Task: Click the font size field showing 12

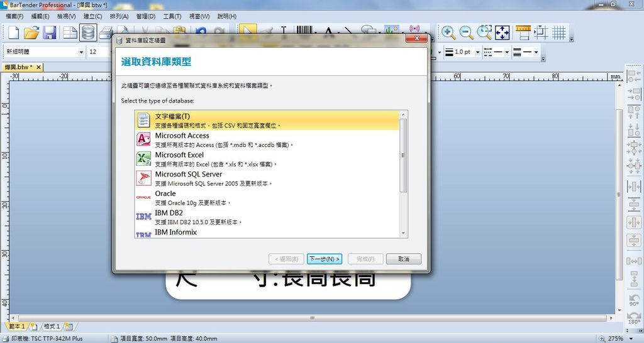Action: [x=99, y=52]
